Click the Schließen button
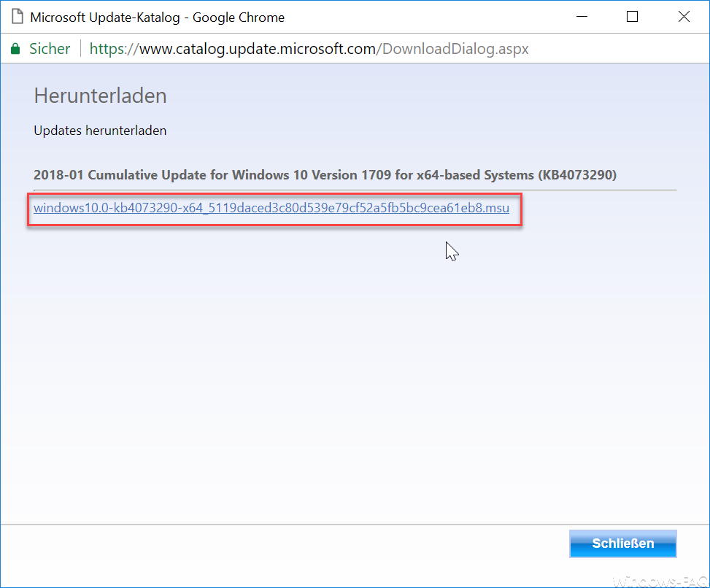Viewport: 710px width, 588px height. 622,543
